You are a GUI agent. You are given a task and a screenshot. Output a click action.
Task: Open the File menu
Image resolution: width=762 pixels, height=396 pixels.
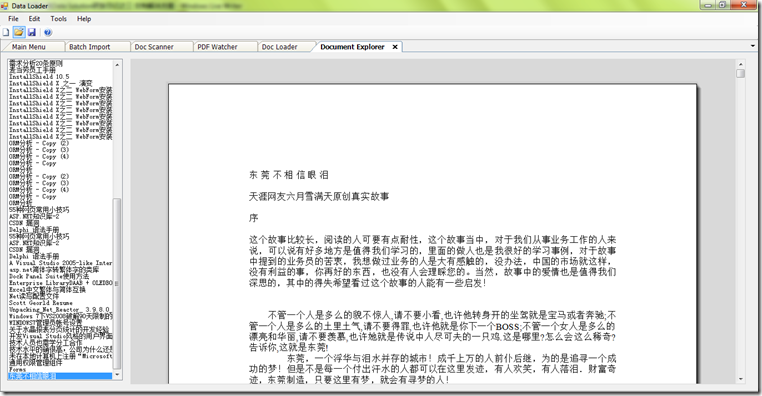(13, 19)
